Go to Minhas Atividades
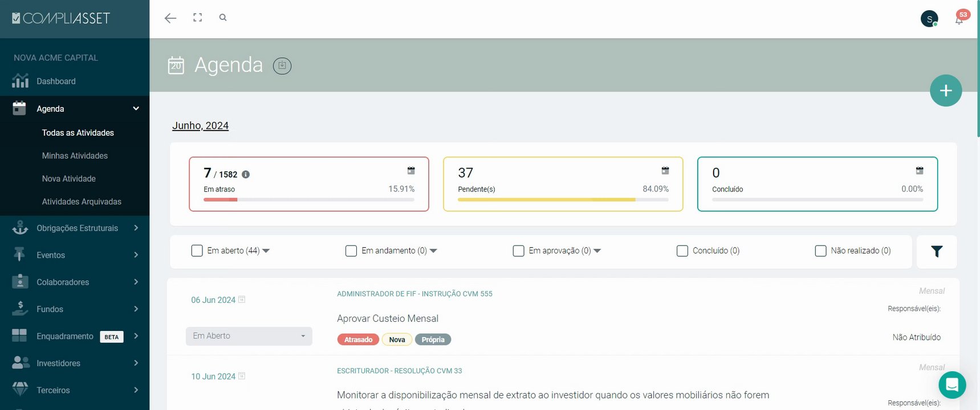Viewport: 980px width, 410px height. tap(75, 155)
